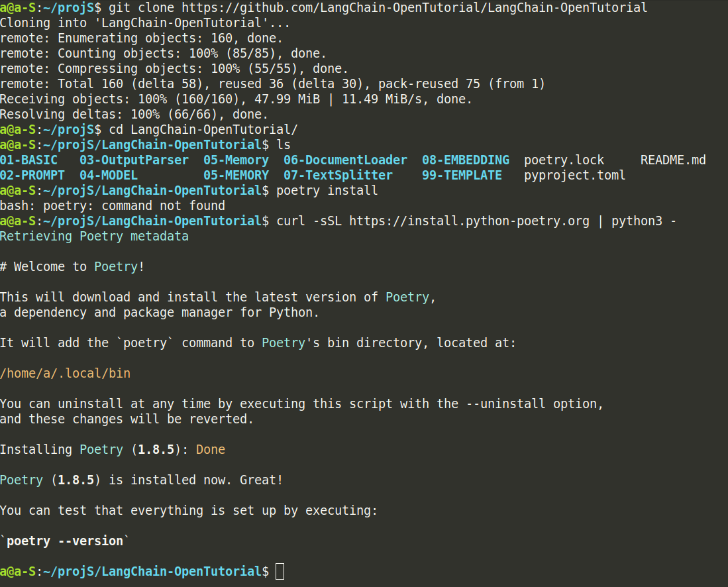Click 'and these changes will be reverted' line
Screen dimensions: 728x587
pos(127,419)
